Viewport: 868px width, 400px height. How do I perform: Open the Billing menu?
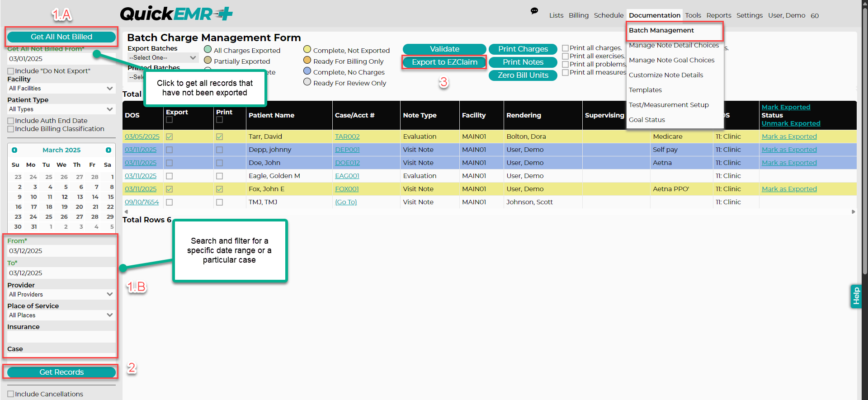[579, 15]
